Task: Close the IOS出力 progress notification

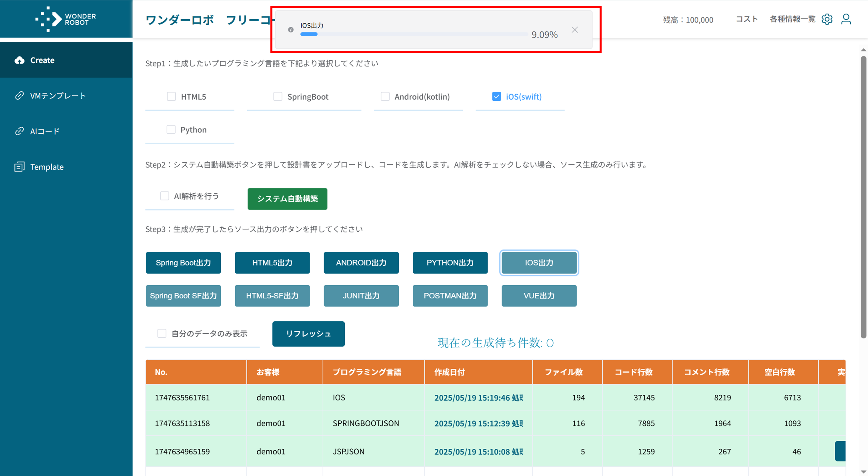Action: (575, 30)
